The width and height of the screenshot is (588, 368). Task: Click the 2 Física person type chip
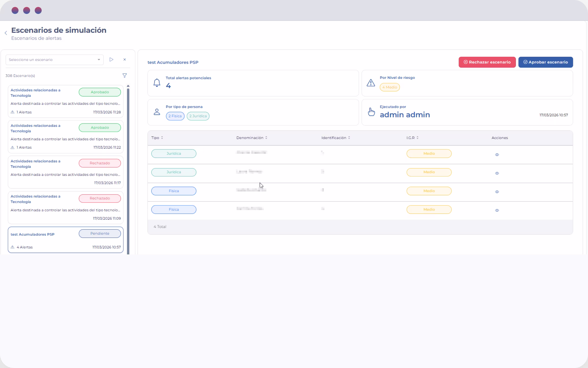(175, 116)
